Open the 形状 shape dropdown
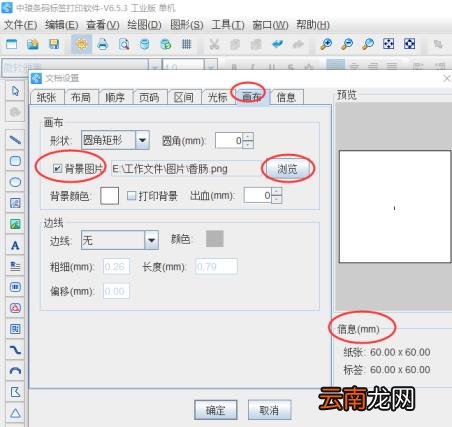 click(142, 140)
